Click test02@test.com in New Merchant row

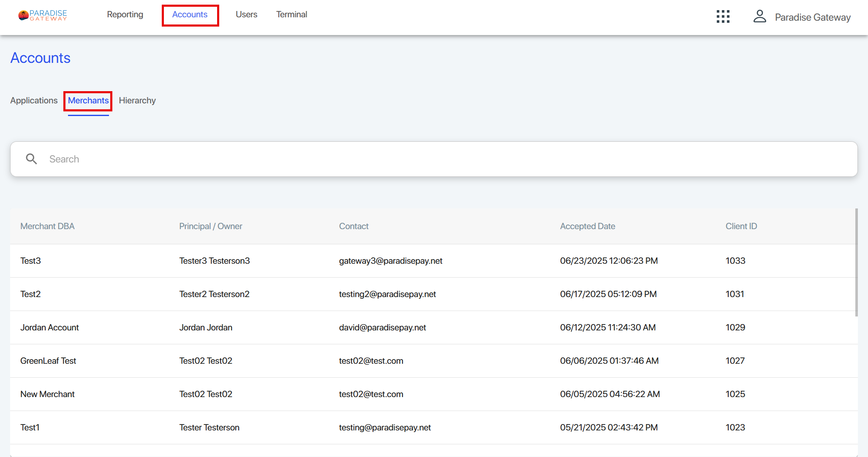click(x=371, y=394)
